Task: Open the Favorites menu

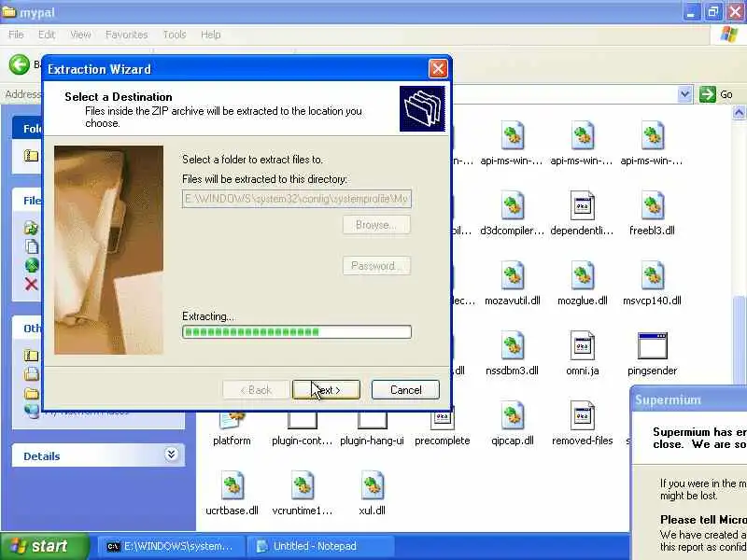Action: (126, 35)
